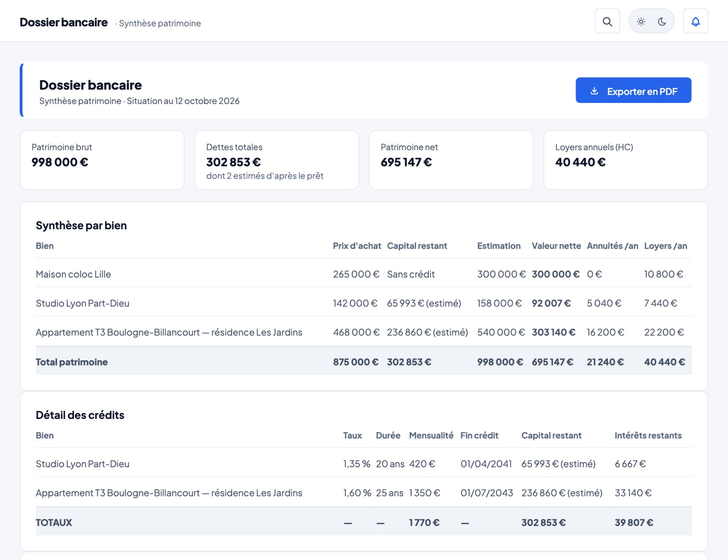Image resolution: width=728 pixels, height=560 pixels.
Task: Select the 1 770 € total monthly payment
Action: point(424,523)
